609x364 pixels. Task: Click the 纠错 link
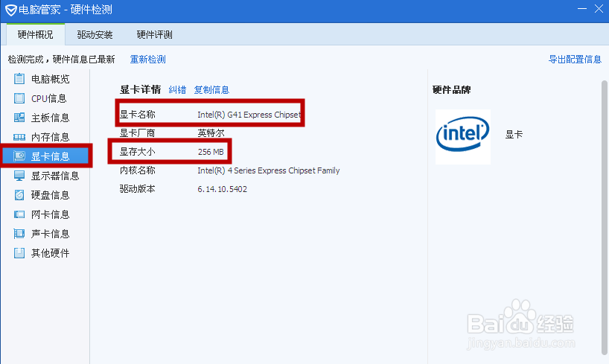coord(177,90)
